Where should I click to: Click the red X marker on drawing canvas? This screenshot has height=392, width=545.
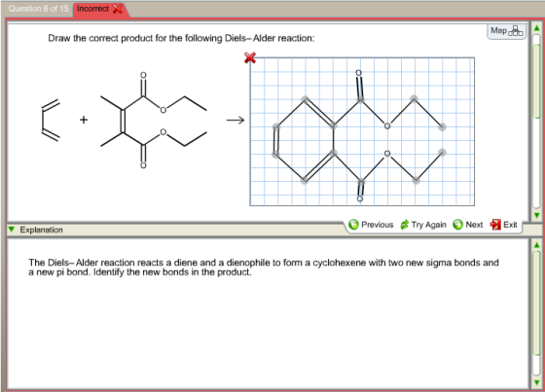pyautogui.click(x=249, y=57)
